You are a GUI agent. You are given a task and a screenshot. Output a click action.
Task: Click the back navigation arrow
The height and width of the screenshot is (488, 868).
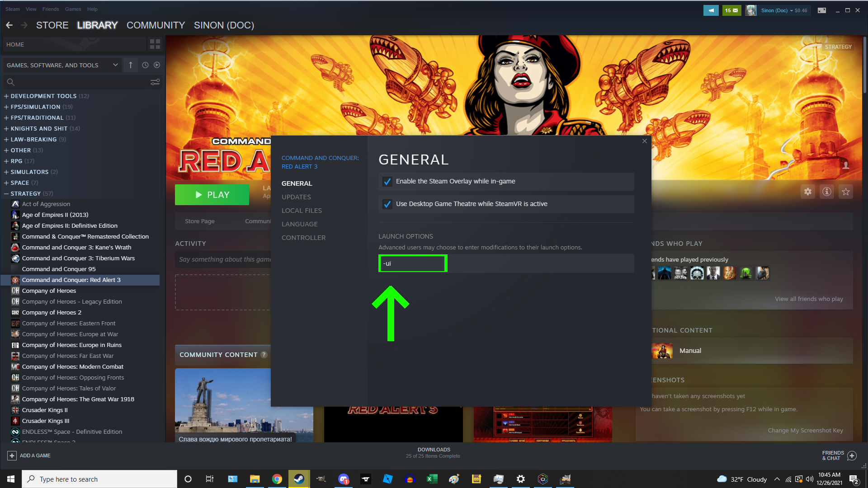tap(9, 25)
